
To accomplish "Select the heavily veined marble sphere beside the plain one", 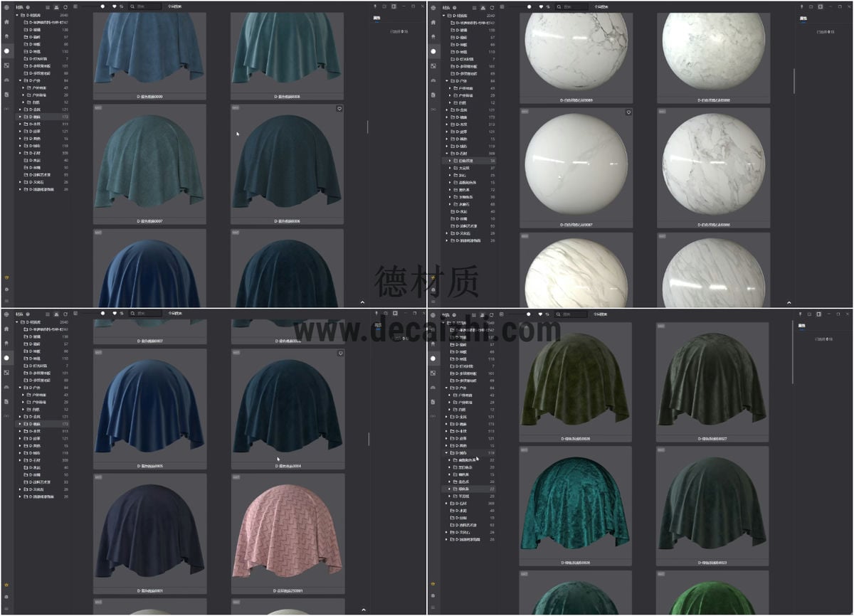I will click(x=712, y=167).
